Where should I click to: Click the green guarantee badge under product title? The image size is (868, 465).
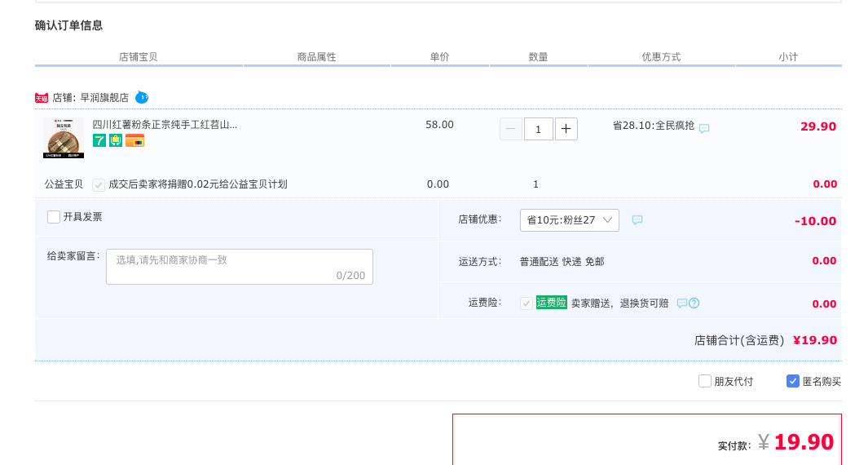point(116,141)
